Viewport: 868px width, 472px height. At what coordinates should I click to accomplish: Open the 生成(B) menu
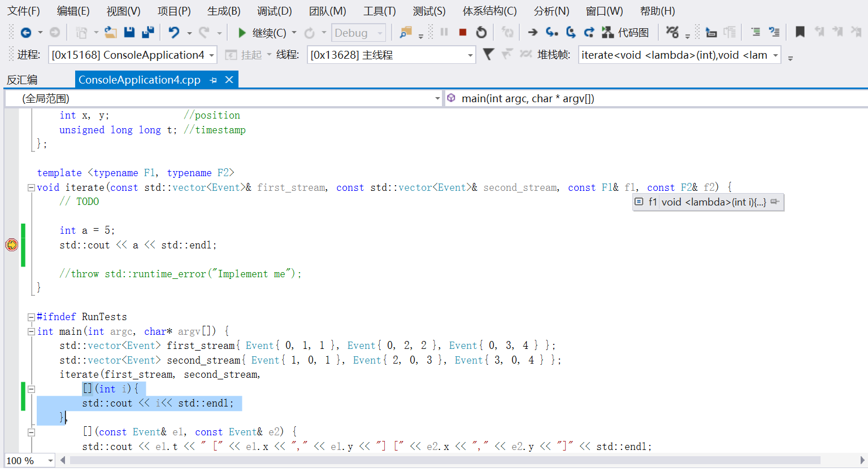point(224,11)
